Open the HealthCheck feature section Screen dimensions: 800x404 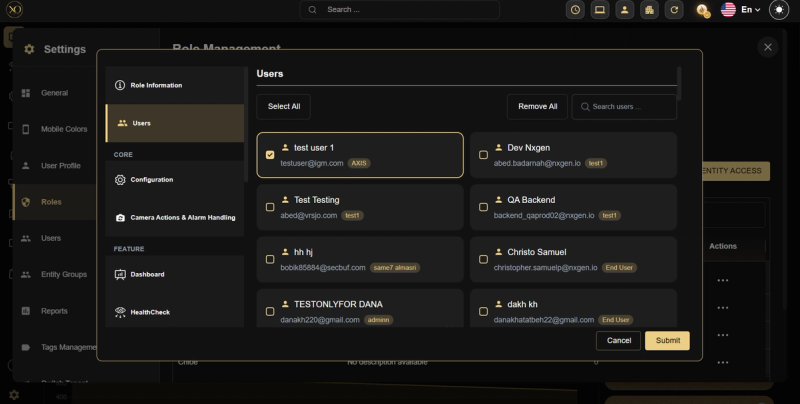coord(174,312)
